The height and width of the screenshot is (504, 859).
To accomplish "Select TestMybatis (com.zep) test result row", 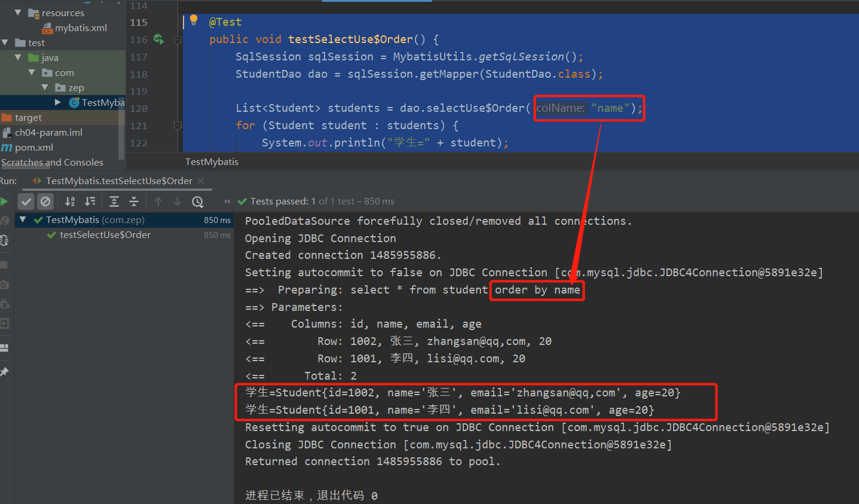I will click(x=124, y=220).
